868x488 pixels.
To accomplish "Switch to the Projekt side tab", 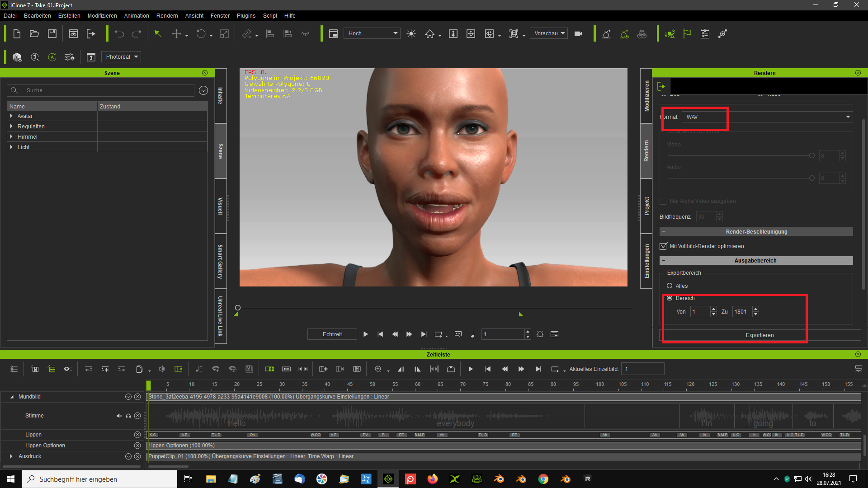I will click(x=646, y=206).
